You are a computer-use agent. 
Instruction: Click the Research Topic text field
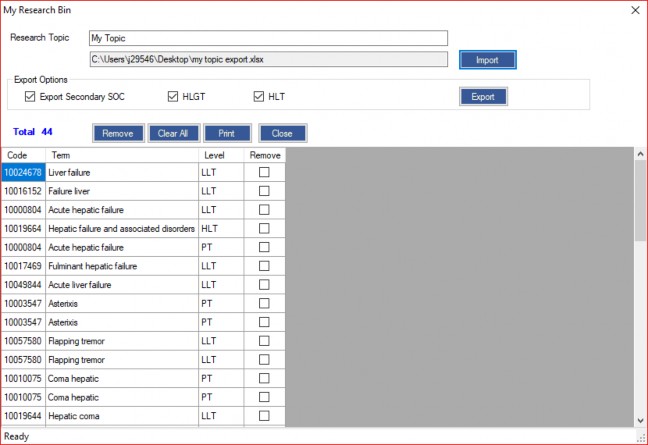[x=268, y=38]
